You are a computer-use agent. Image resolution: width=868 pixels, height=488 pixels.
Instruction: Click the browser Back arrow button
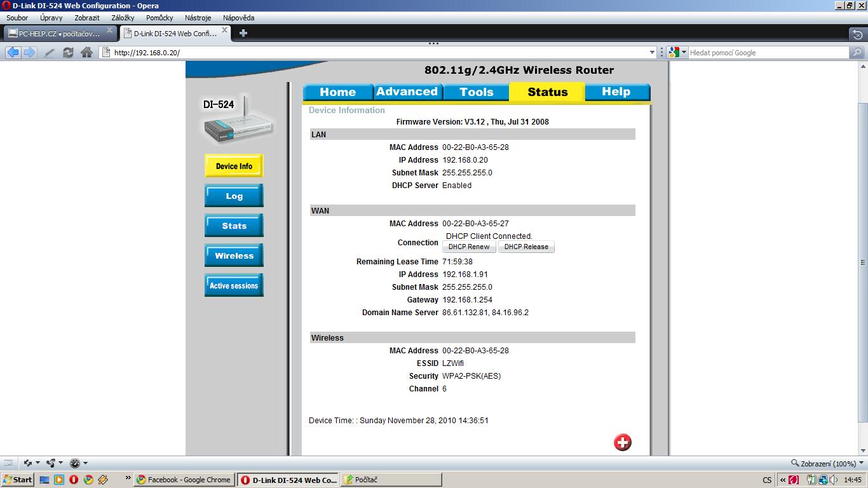point(13,53)
